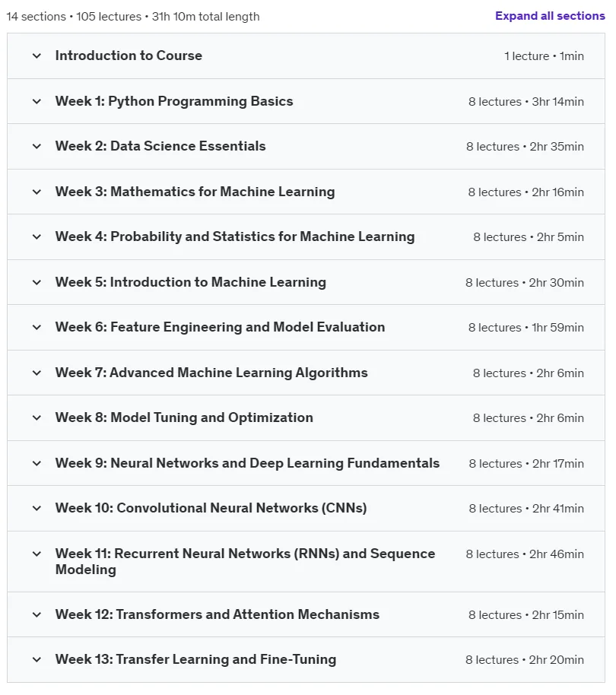Click the Expand all sections link
The image size is (616, 695).
(x=550, y=16)
